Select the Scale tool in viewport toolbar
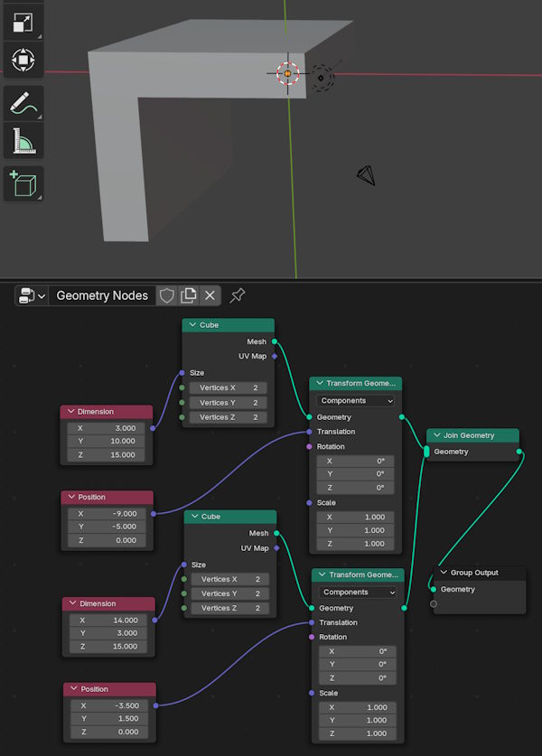This screenshot has width=542, height=756. 23,22
